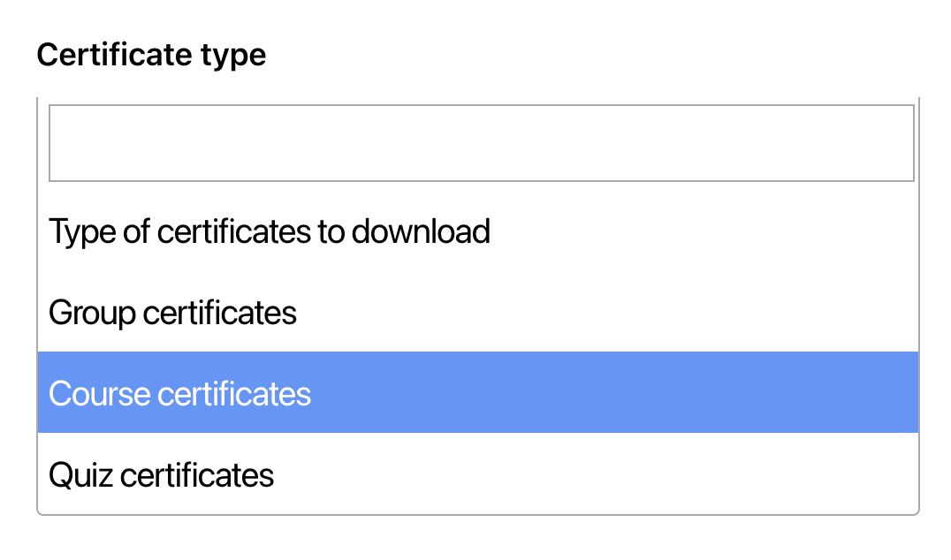This screenshot has width=951, height=560.
Task: Choose the option below the placeholder, Group certificates
Action: pos(173,313)
